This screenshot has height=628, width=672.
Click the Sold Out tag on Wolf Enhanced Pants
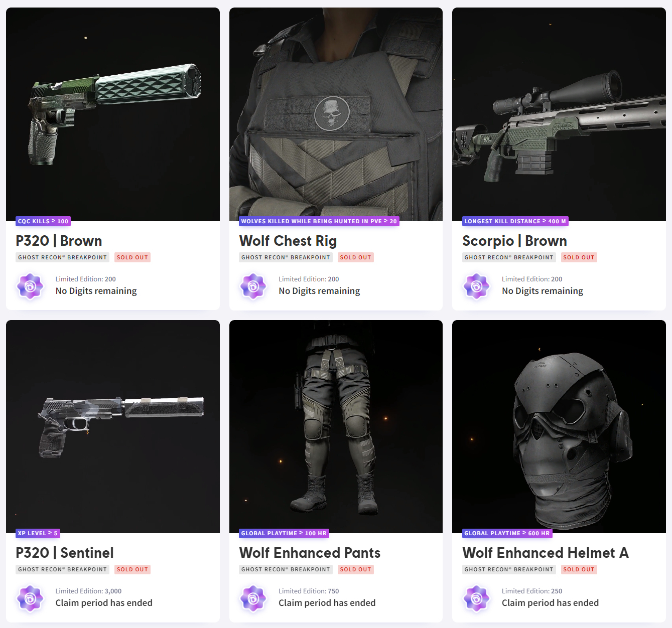[x=355, y=569]
